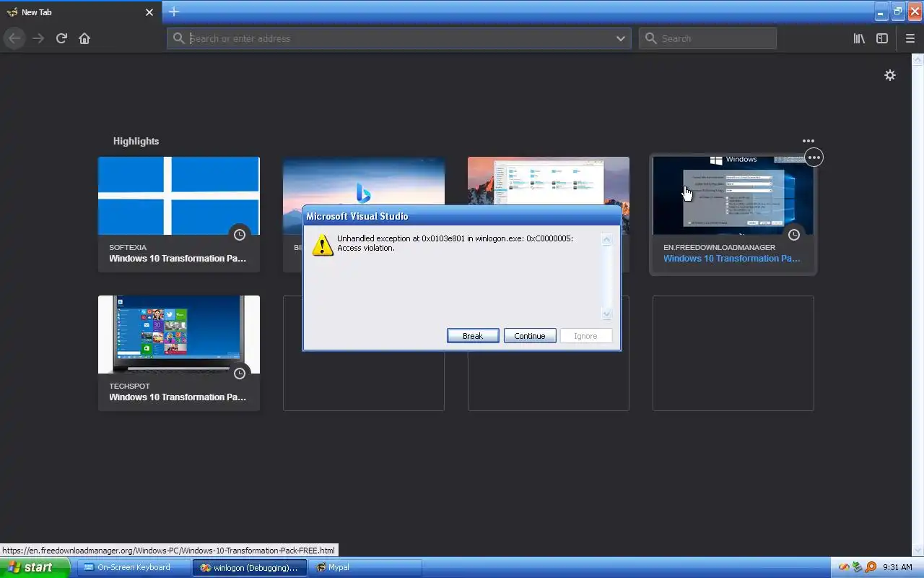Select the New Tab browser tab
The image size is (924, 578).
pyautogui.click(x=79, y=12)
